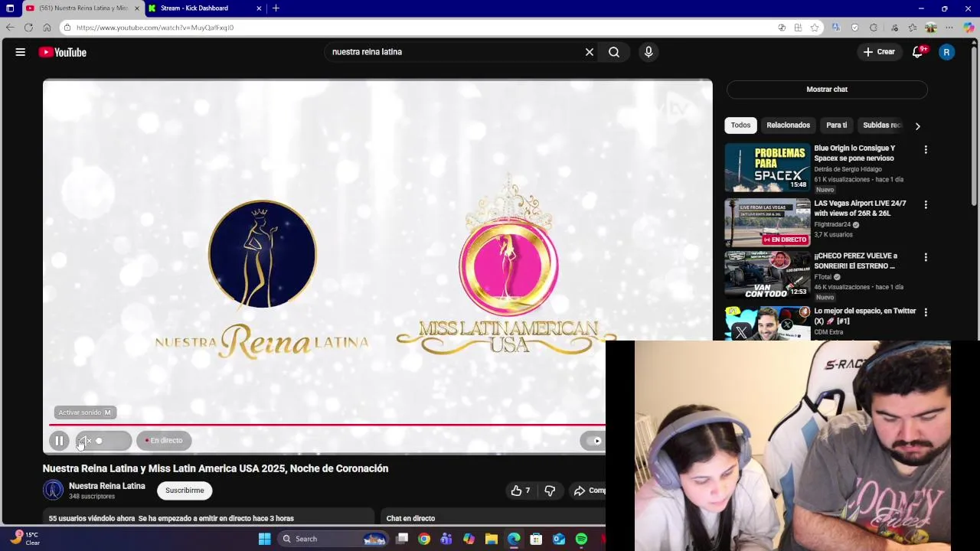The image size is (980, 551).
Task: Open Copilot icon in browser toolbar
Action: (x=969, y=28)
